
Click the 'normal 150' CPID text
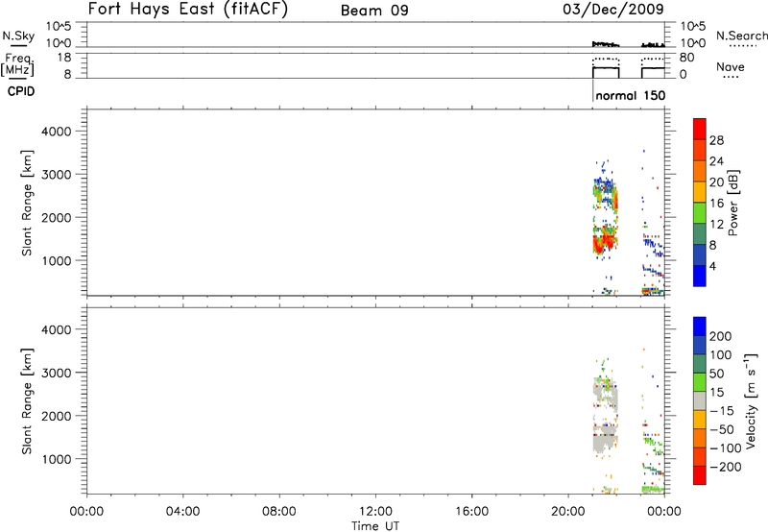pyautogui.click(x=631, y=95)
